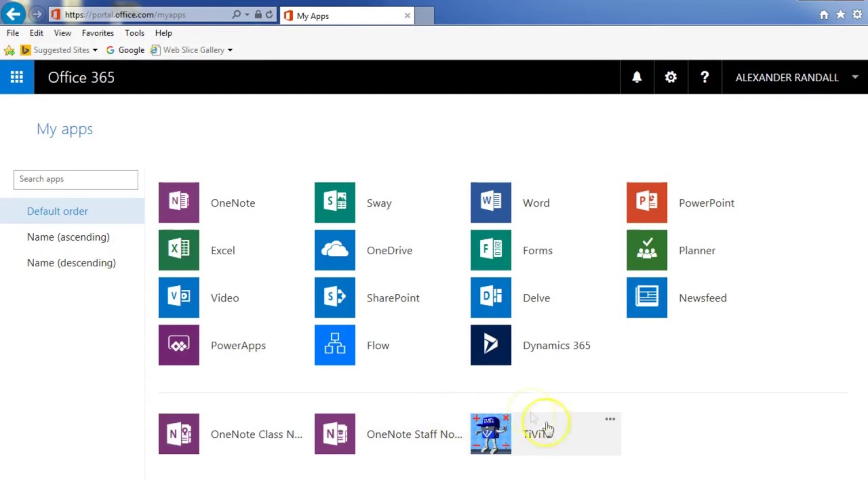The image size is (868, 488).
Task: Open the Excel app icon
Action: coord(179,250)
